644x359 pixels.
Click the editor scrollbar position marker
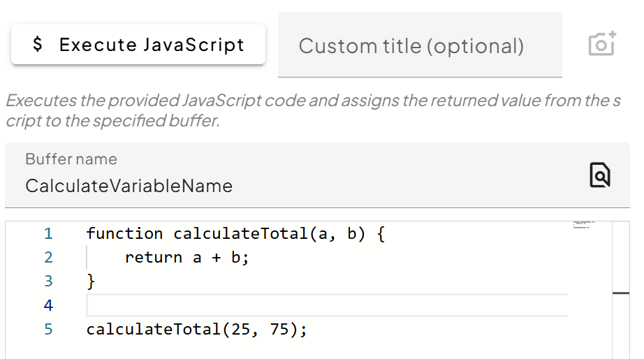pyautogui.click(x=620, y=293)
